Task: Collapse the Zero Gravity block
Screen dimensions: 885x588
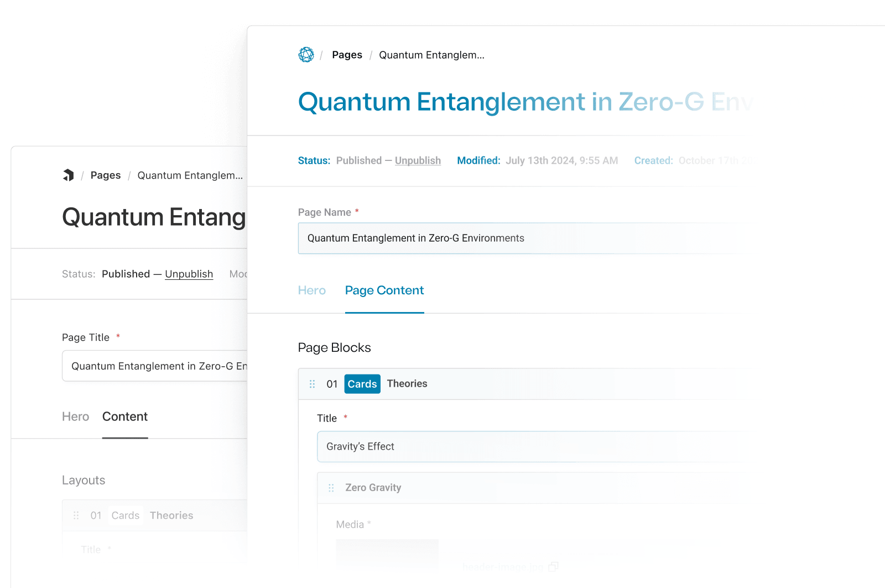Action: (373, 487)
